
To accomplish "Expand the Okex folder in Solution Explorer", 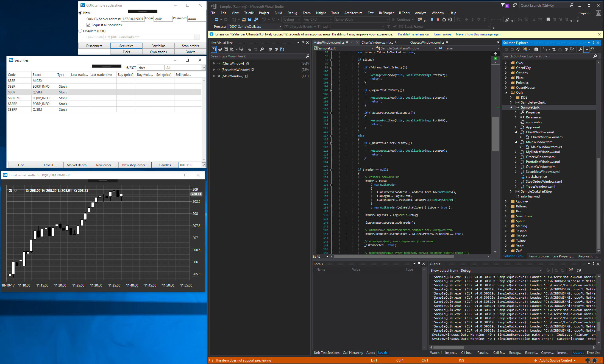I will click(506, 63).
